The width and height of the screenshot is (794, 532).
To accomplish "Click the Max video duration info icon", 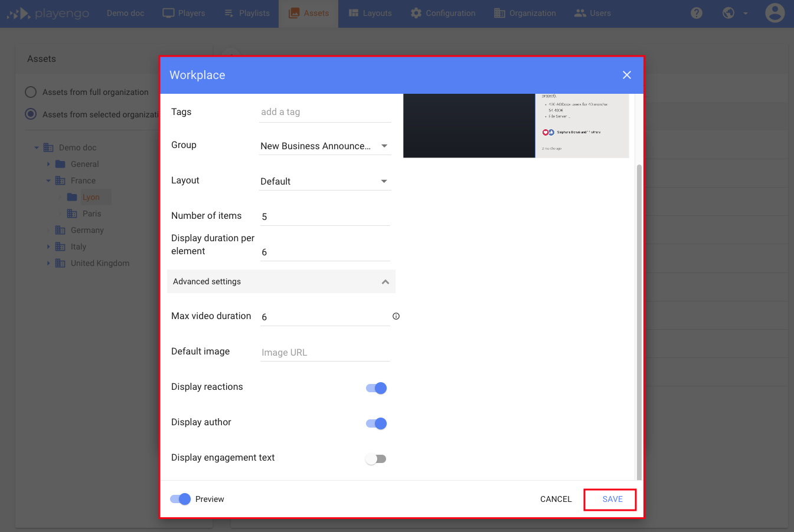I will click(396, 316).
